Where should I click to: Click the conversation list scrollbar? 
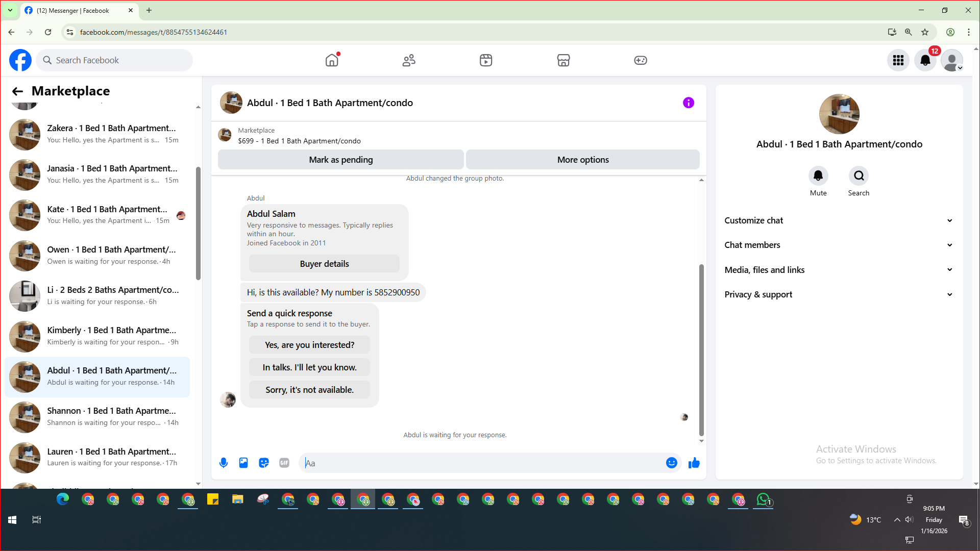198,224
